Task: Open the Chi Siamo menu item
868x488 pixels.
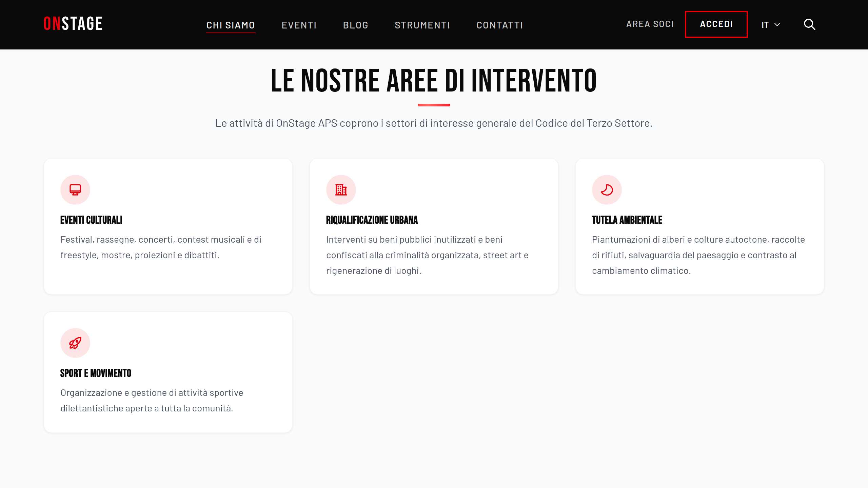Action: pyautogui.click(x=231, y=25)
